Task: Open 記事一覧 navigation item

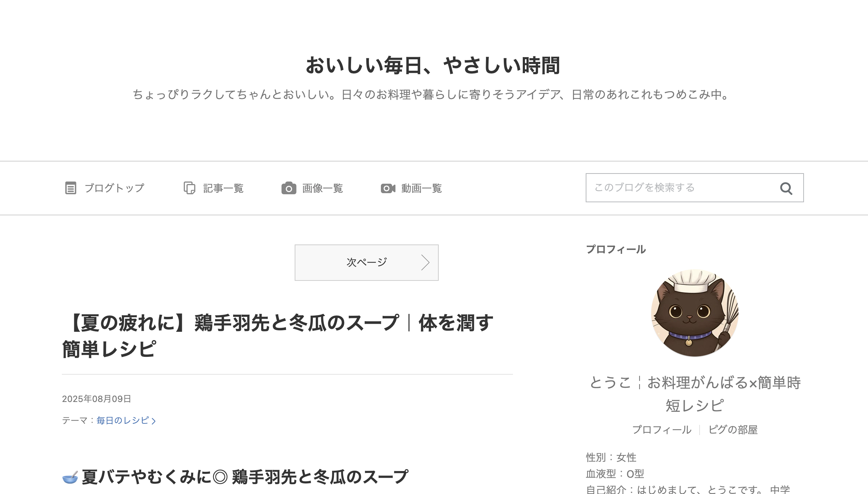Action: (214, 188)
